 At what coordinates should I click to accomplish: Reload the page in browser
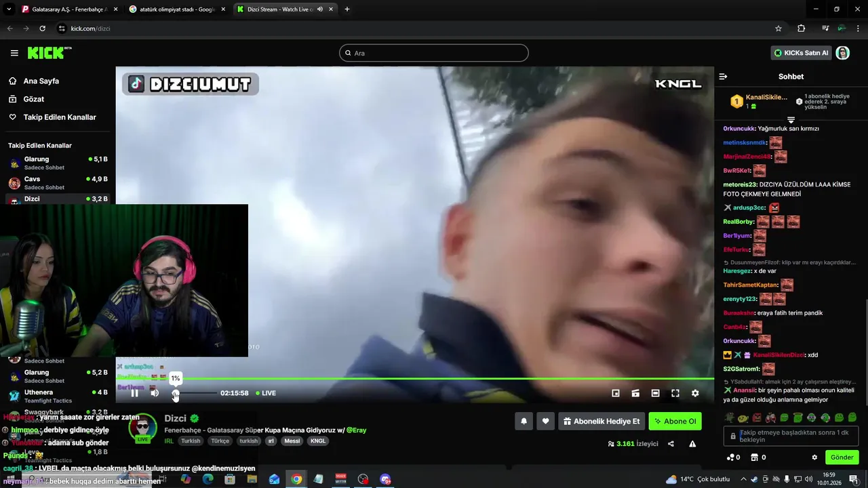(x=42, y=28)
